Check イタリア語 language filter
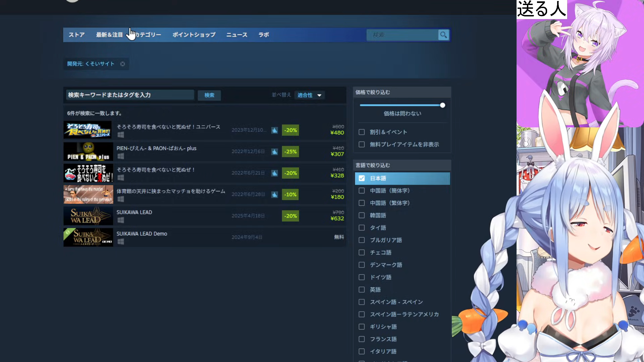 (x=362, y=352)
